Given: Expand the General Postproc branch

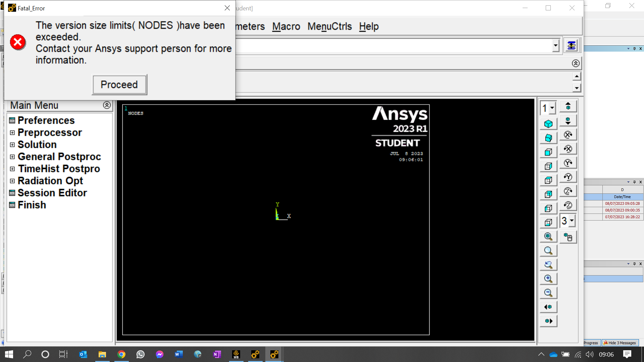Looking at the screenshot, I should click(x=12, y=157).
